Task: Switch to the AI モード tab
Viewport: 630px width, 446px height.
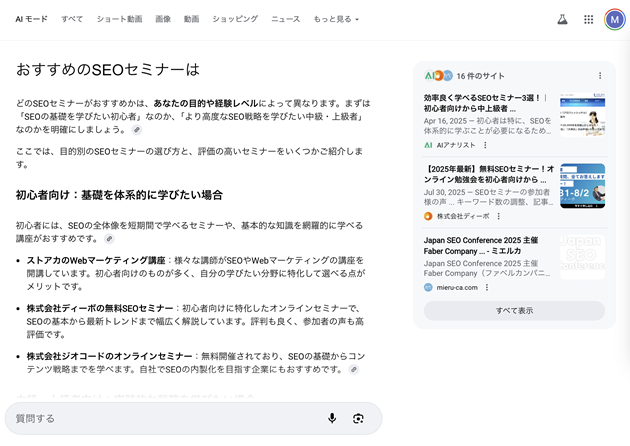Action: click(31, 19)
